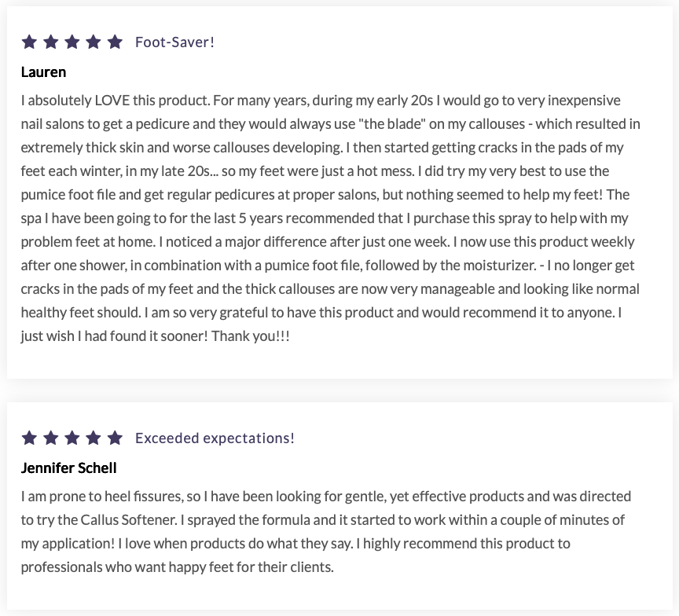The image size is (679, 616).
Task: Click fifth star of Exceeded expectations review
Action: click(115, 438)
